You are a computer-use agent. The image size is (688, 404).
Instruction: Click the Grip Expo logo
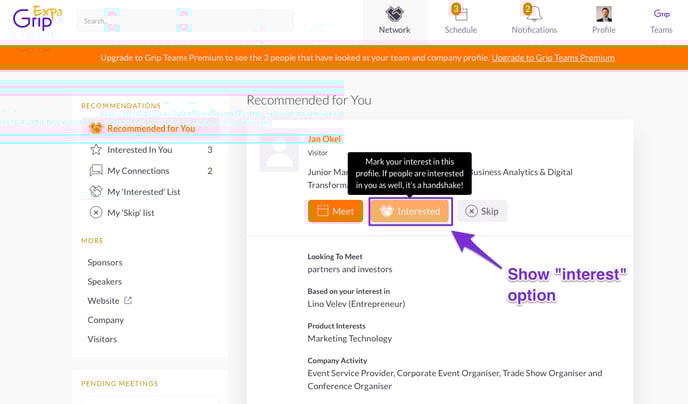(x=37, y=18)
